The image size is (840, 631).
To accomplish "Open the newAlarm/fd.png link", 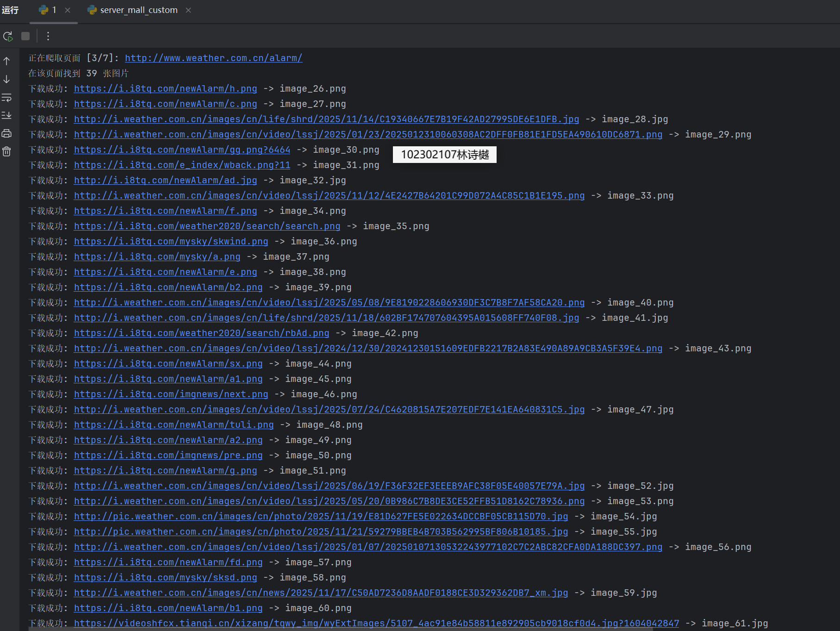I will coord(168,562).
